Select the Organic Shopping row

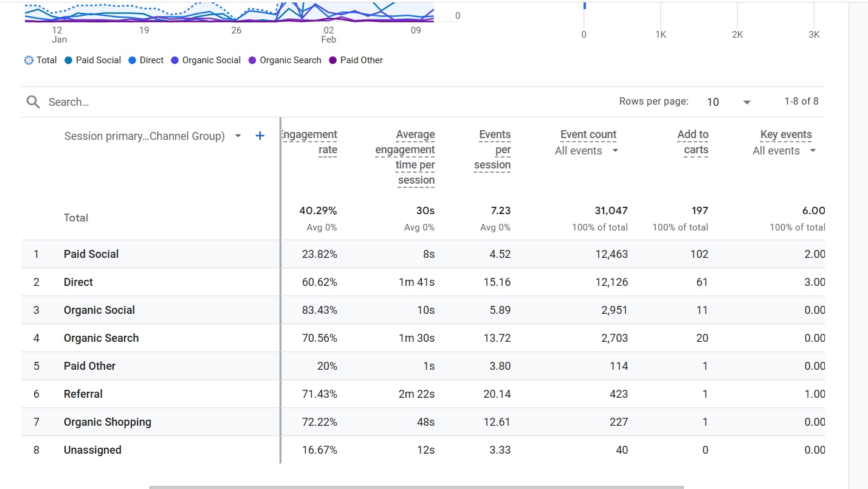point(107,422)
